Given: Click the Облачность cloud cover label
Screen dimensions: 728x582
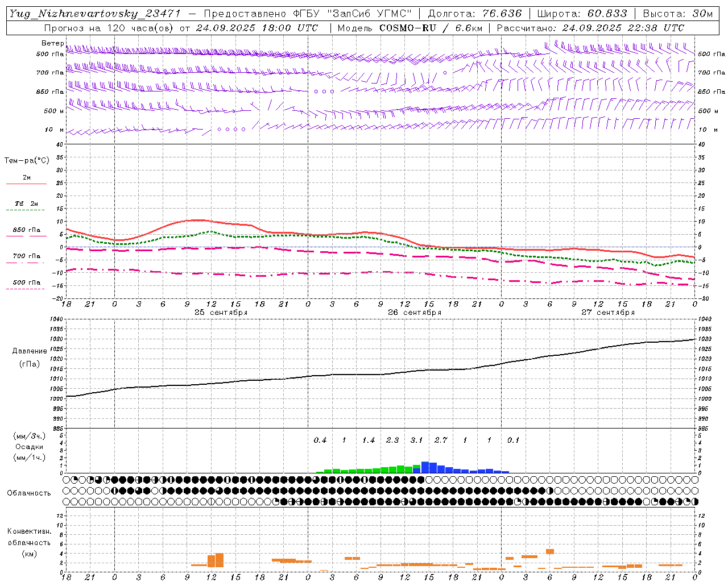Looking at the screenshot, I should [x=29, y=493].
